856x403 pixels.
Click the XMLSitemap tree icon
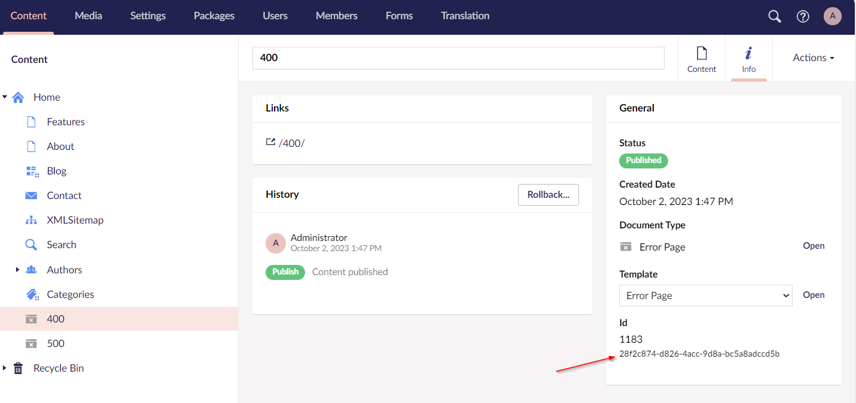[x=31, y=220]
